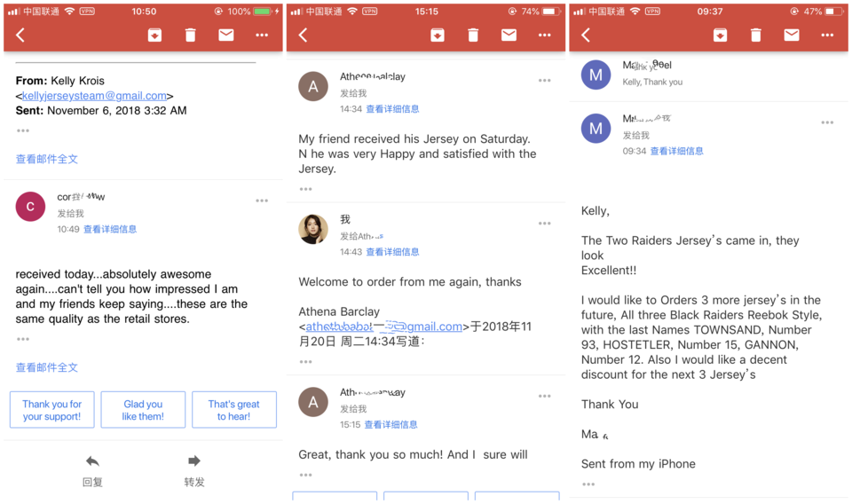This screenshot has height=504, width=852.
Task: Expand trimmed content below "same quality as the retail stores"
Action: (23, 339)
